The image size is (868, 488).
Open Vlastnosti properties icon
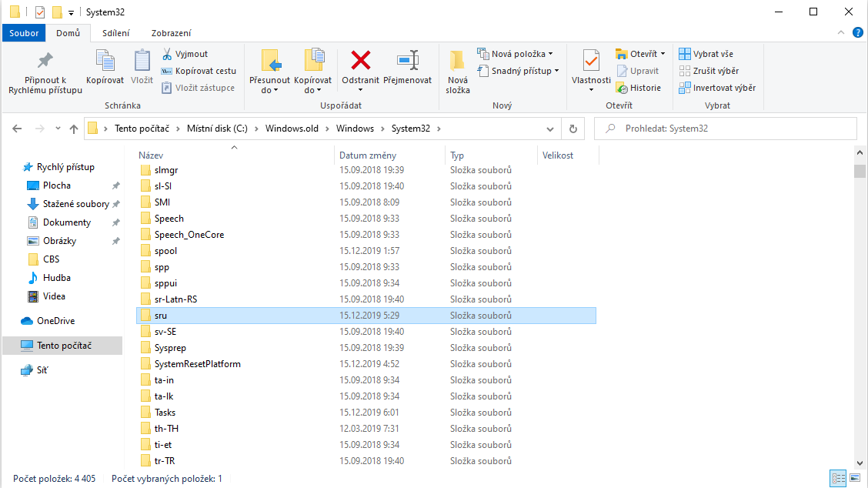pyautogui.click(x=591, y=61)
